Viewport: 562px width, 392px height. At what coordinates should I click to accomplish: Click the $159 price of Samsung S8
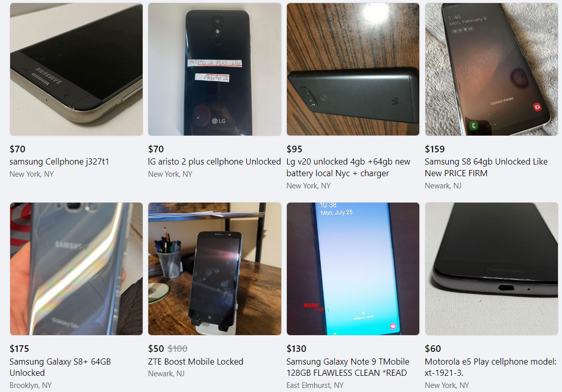point(435,149)
